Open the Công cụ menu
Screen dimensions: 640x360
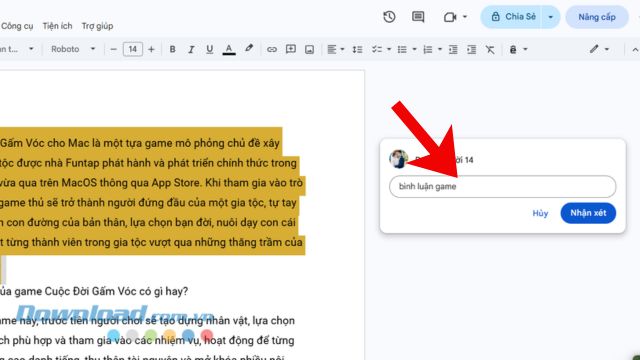click(x=17, y=26)
